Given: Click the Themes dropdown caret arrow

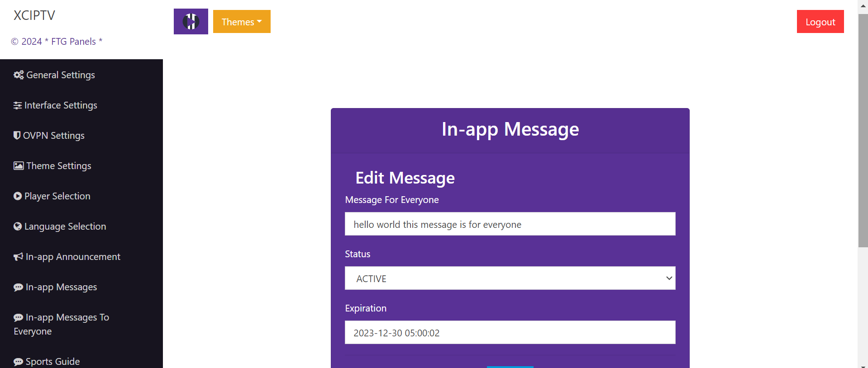Looking at the screenshot, I should 259,22.
